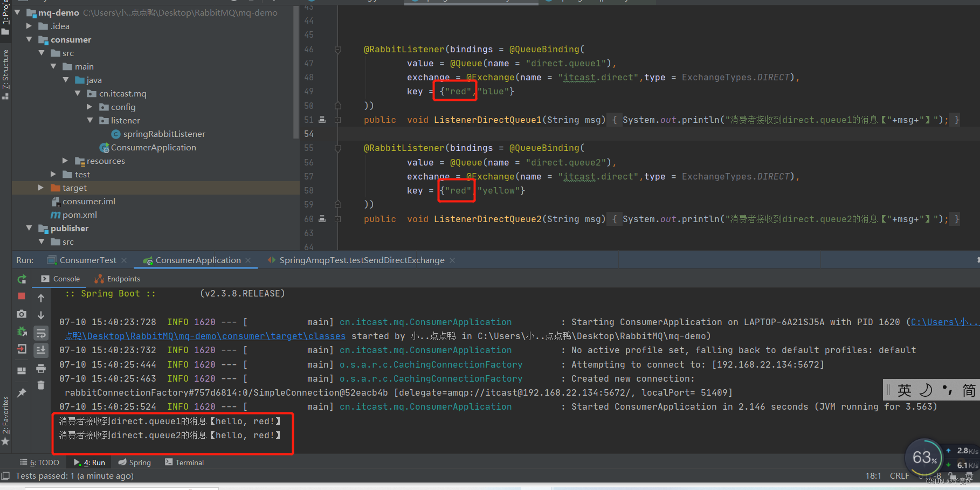Attach debugger via the green bug icon
The image size is (980, 490).
click(x=22, y=332)
